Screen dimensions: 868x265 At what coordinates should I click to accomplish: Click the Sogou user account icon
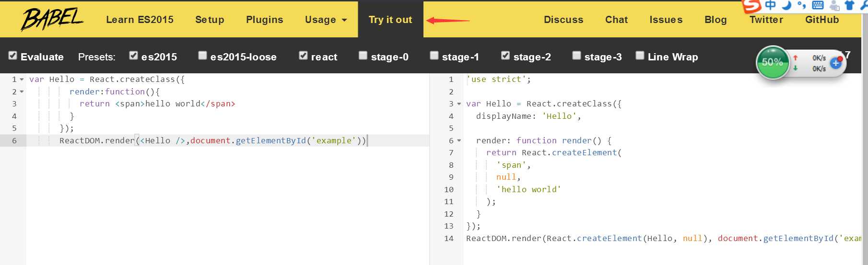pos(834,6)
